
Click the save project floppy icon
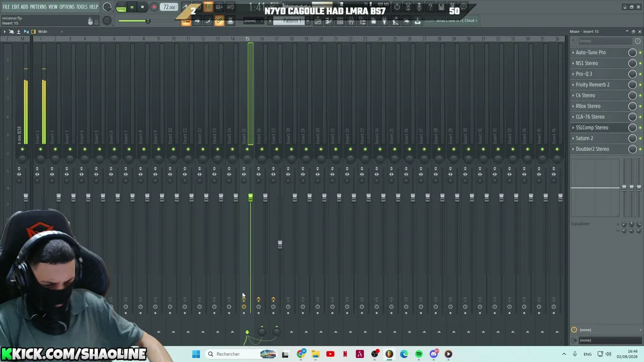point(441,7)
